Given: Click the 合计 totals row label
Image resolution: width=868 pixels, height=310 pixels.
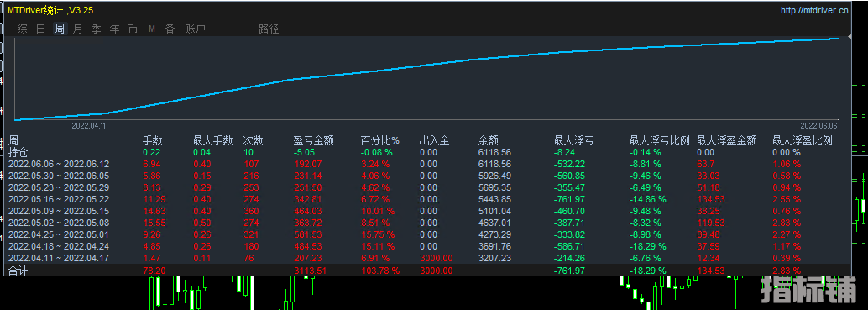Looking at the screenshot, I should click(18, 271).
